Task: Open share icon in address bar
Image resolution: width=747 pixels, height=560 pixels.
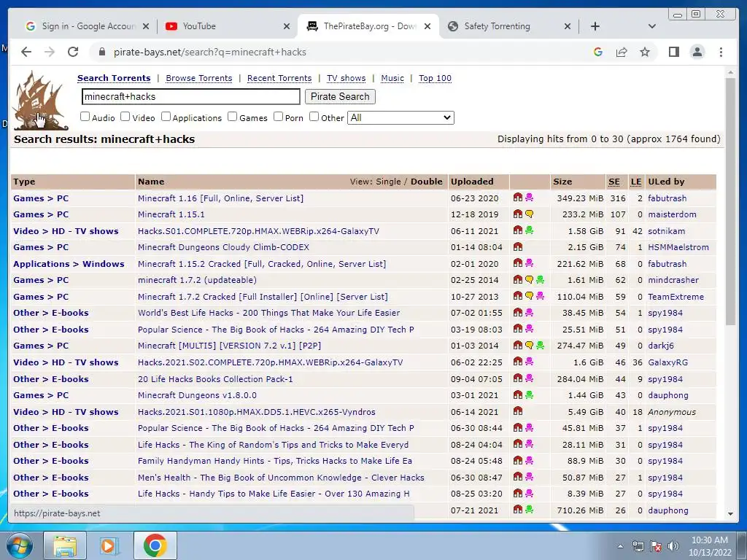Action: [x=622, y=52]
